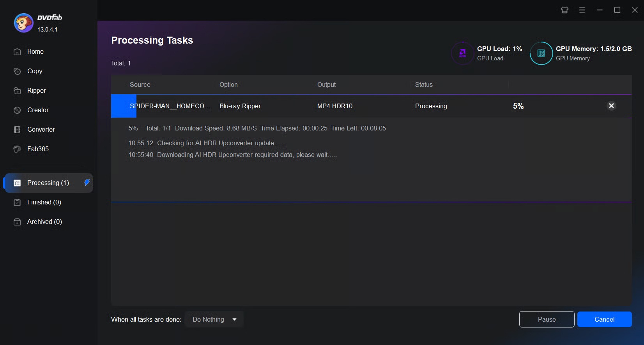Open the Archived (0) list
This screenshot has height=345, width=644.
coord(44,222)
